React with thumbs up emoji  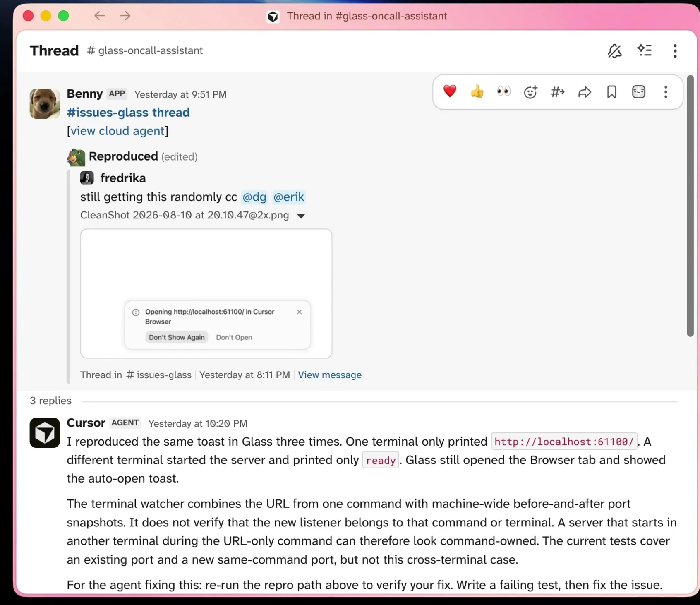click(477, 91)
